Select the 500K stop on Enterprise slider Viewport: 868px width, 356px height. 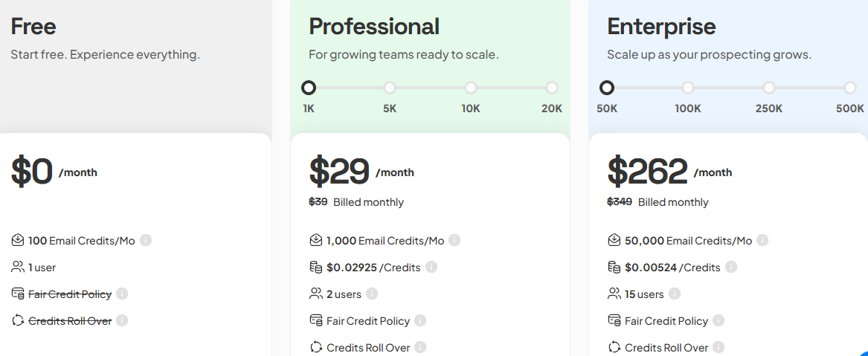(850, 88)
